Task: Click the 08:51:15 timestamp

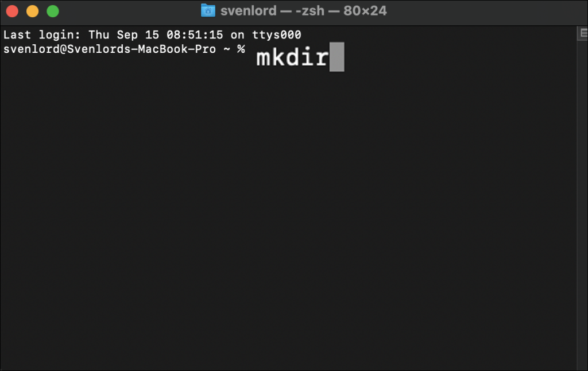Action: pyautogui.click(x=195, y=35)
